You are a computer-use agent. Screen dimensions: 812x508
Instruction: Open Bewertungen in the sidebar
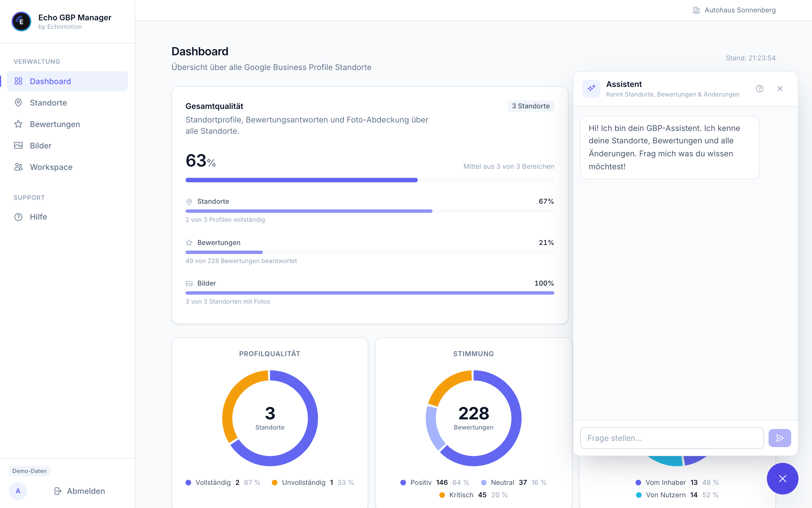(67, 124)
